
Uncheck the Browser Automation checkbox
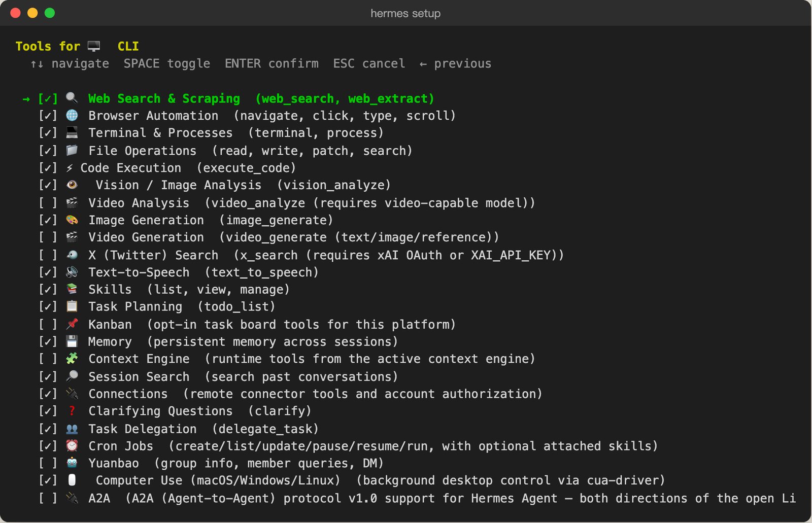tap(48, 116)
